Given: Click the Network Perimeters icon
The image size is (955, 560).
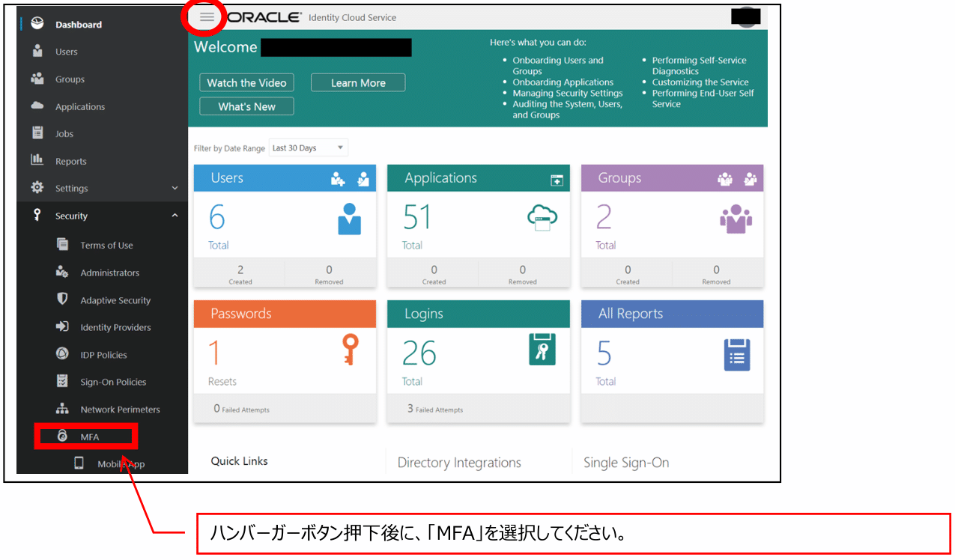Looking at the screenshot, I should [x=63, y=409].
